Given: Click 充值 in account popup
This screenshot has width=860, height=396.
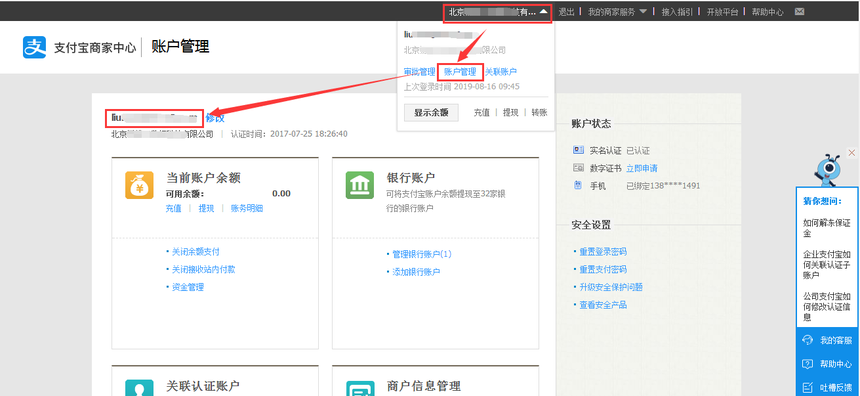Looking at the screenshot, I should click(x=482, y=112).
